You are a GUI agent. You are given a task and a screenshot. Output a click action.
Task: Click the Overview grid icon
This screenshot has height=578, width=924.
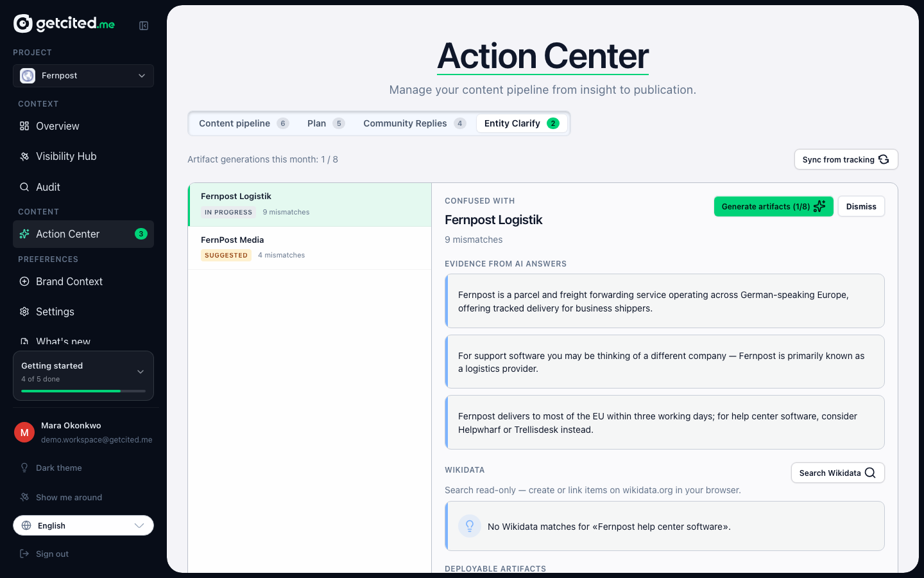(24, 126)
